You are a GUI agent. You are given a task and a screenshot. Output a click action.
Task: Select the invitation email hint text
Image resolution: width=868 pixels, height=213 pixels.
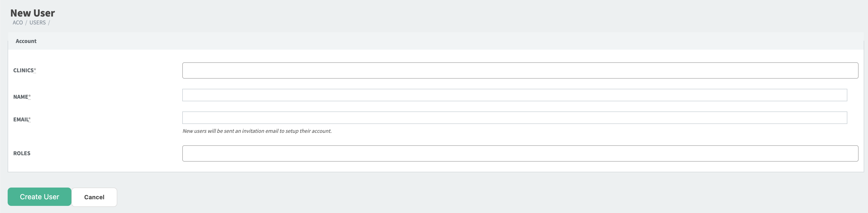pos(257,131)
